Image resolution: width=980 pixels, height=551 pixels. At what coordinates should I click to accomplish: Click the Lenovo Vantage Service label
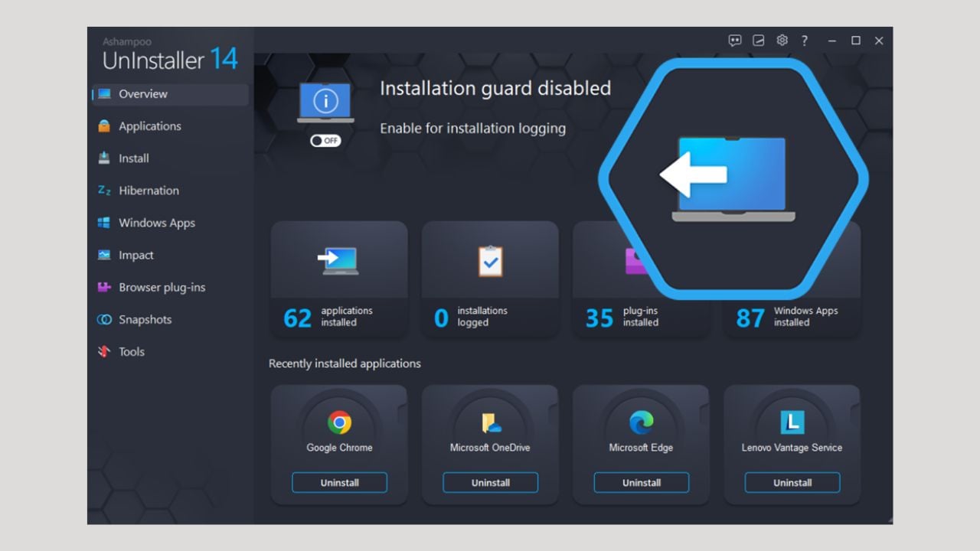click(x=792, y=448)
